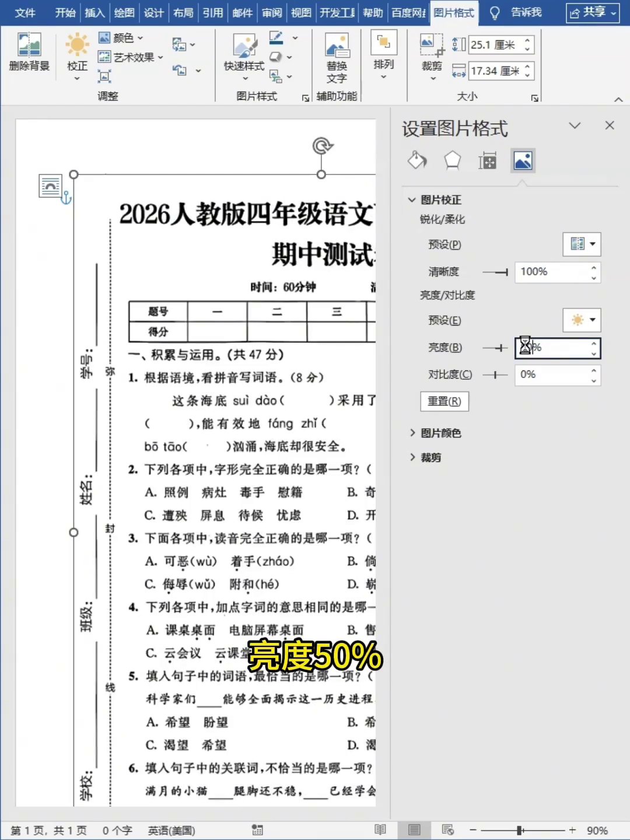Adjust the 对比度 contrast slider
The width and height of the screenshot is (630, 840).
click(x=495, y=374)
